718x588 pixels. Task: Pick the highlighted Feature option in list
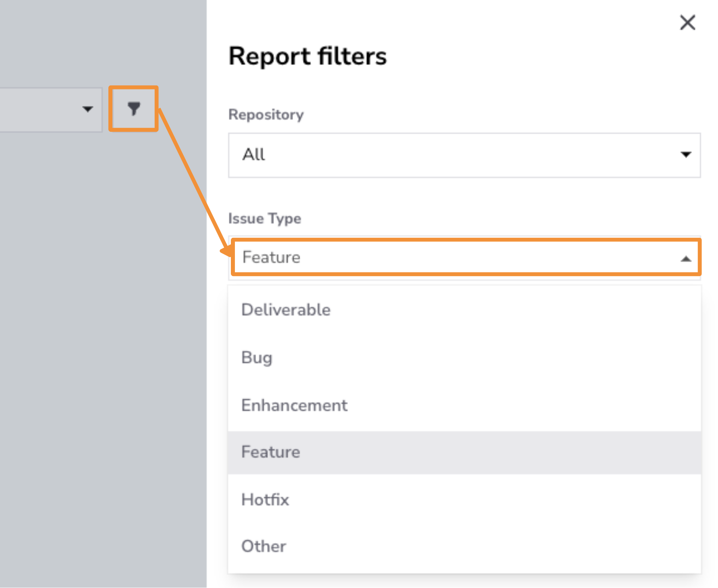click(x=464, y=452)
